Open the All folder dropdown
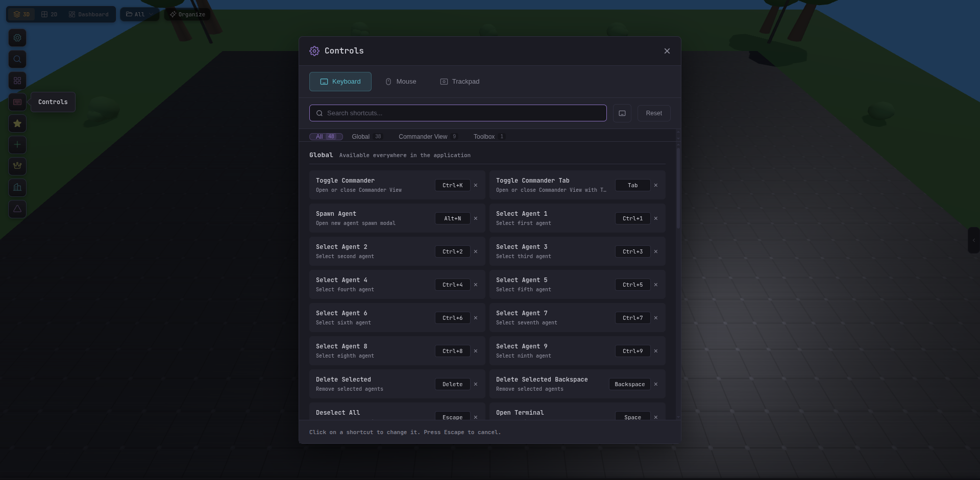This screenshot has height=480, width=980. [x=139, y=14]
